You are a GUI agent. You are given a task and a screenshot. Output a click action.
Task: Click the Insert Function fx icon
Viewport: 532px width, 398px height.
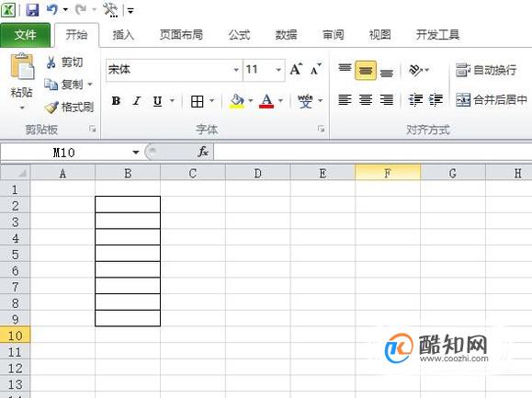tap(203, 152)
